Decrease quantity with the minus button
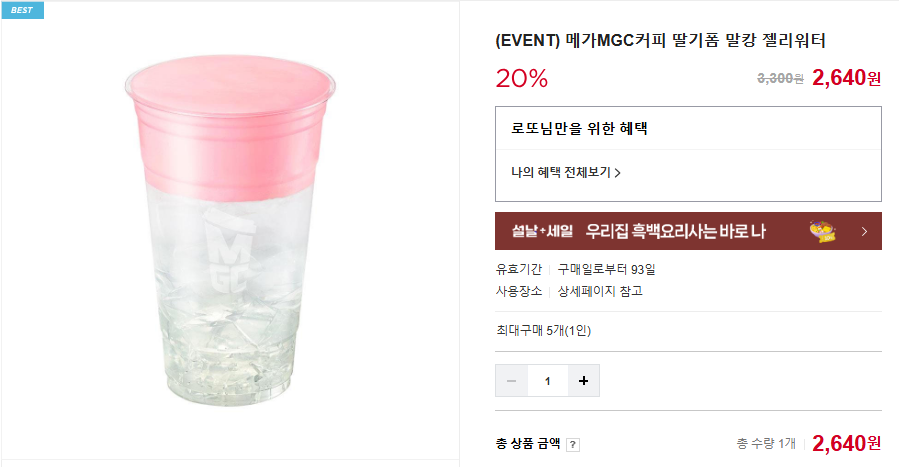The width and height of the screenshot is (899, 467). click(511, 381)
